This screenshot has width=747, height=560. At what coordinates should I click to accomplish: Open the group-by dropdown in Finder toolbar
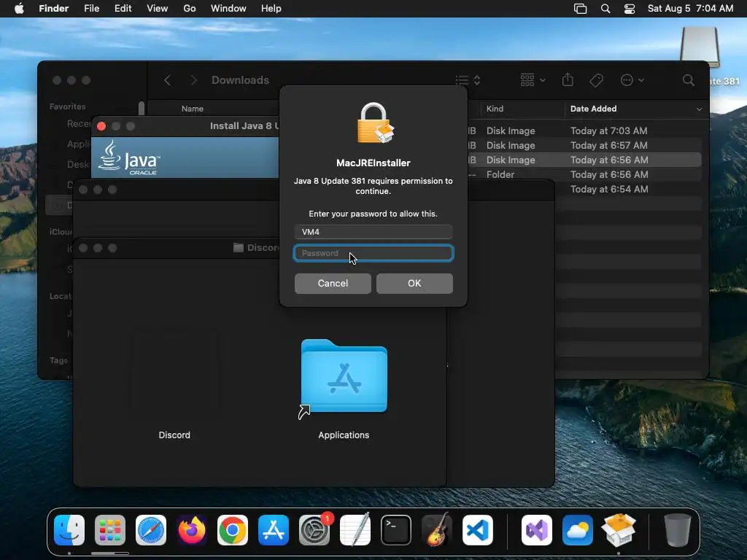pyautogui.click(x=533, y=80)
